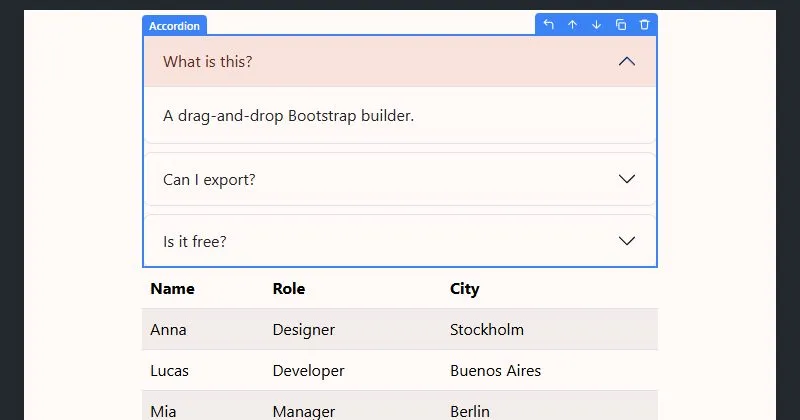Image resolution: width=800 pixels, height=420 pixels.
Task: Expand the 'Can I export?' chevron
Action: point(627,179)
